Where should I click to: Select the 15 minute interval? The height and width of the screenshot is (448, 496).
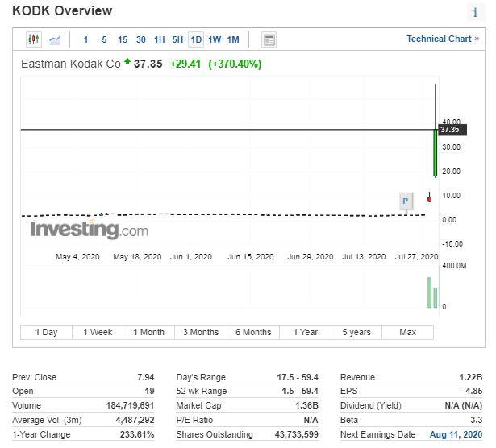click(123, 39)
